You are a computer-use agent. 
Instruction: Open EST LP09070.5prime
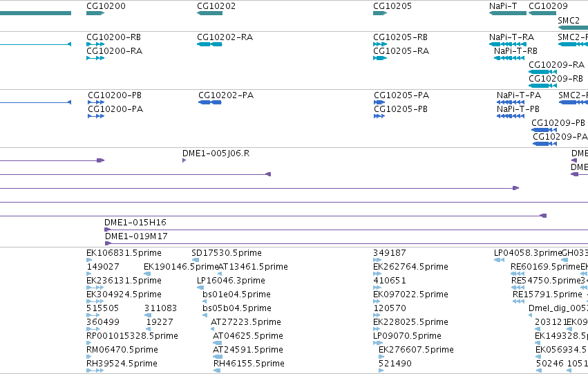(x=407, y=336)
